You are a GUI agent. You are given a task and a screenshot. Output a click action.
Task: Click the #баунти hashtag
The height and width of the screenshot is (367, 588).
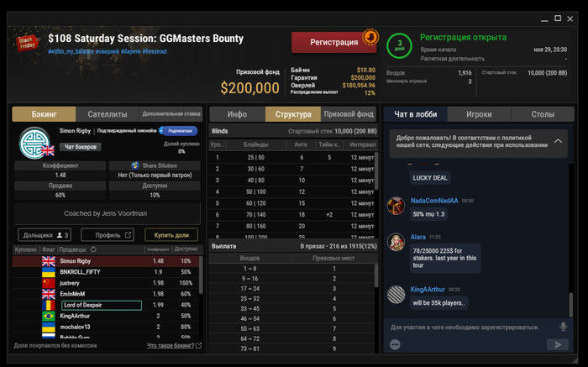[131, 51]
